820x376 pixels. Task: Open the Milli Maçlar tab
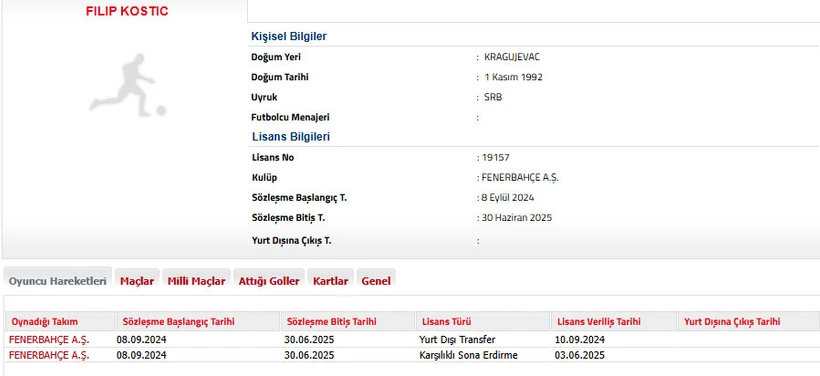tap(196, 281)
